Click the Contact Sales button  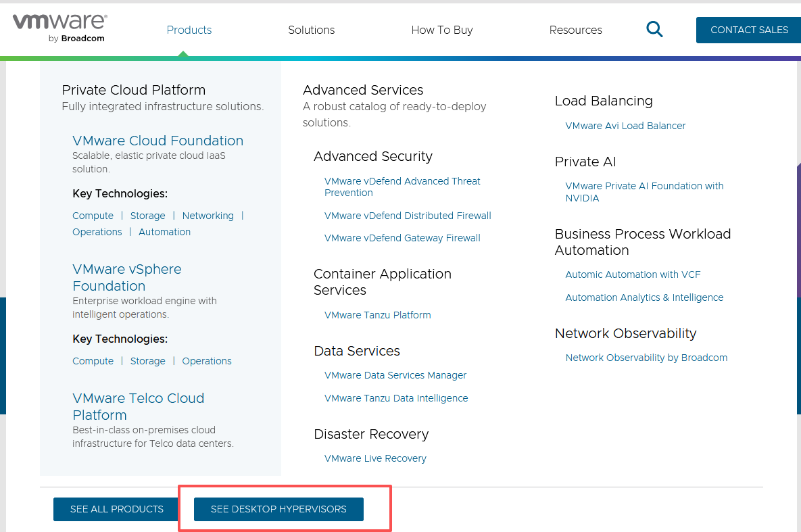pyautogui.click(x=749, y=30)
